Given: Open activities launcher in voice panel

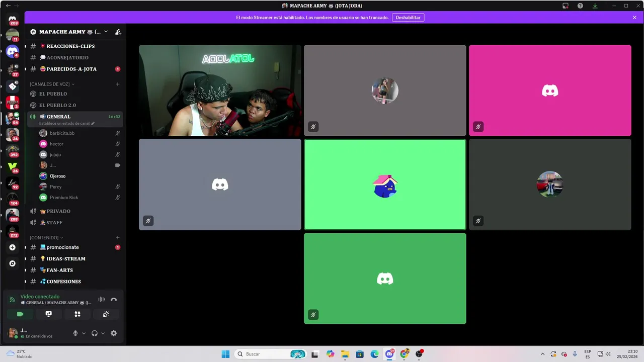Looking at the screenshot, I should 77,314.
